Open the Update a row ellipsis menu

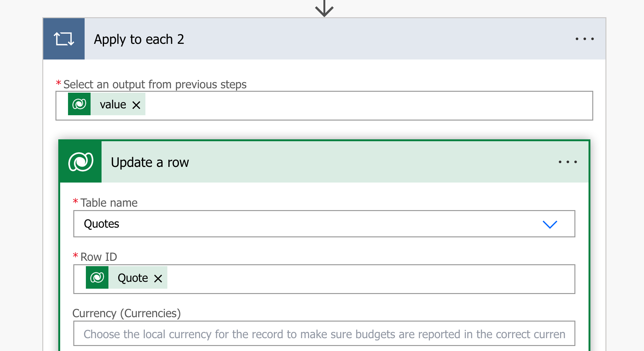pyautogui.click(x=568, y=162)
